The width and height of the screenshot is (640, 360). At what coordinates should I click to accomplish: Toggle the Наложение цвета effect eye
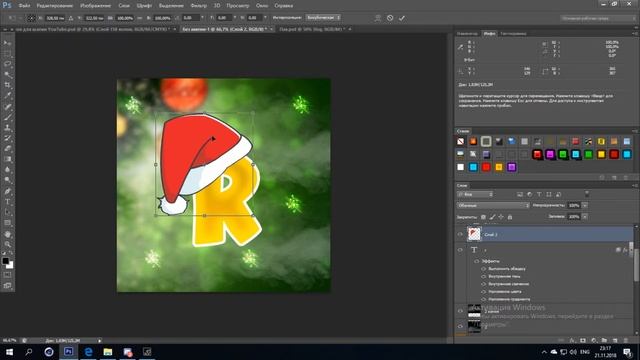coord(484,291)
